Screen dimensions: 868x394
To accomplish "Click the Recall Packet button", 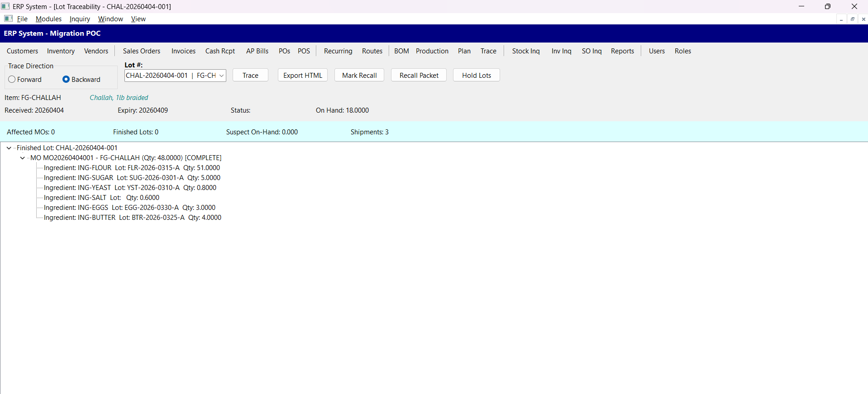I will (419, 76).
